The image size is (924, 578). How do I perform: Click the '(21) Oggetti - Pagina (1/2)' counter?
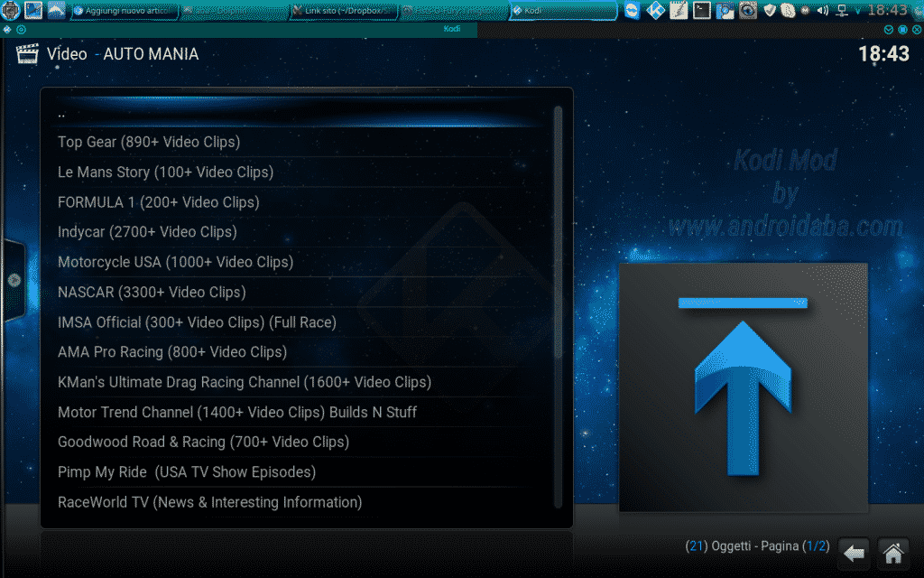(x=757, y=546)
